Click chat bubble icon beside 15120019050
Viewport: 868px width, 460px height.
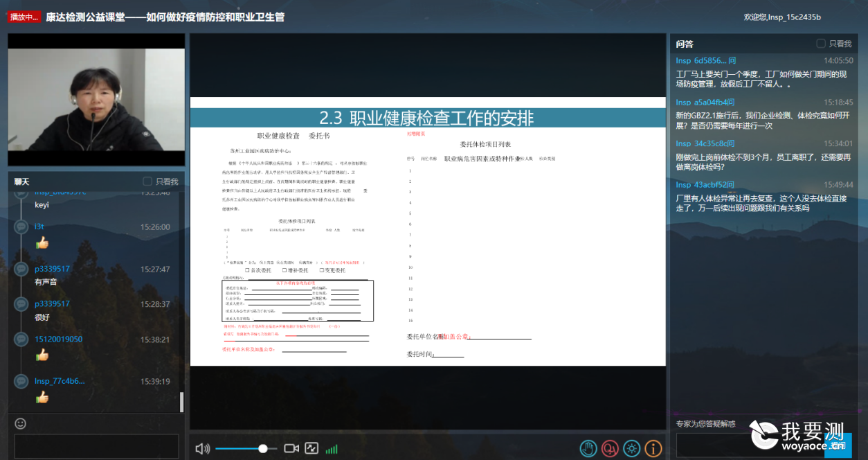pyautogui.click(x=21, y=339)
